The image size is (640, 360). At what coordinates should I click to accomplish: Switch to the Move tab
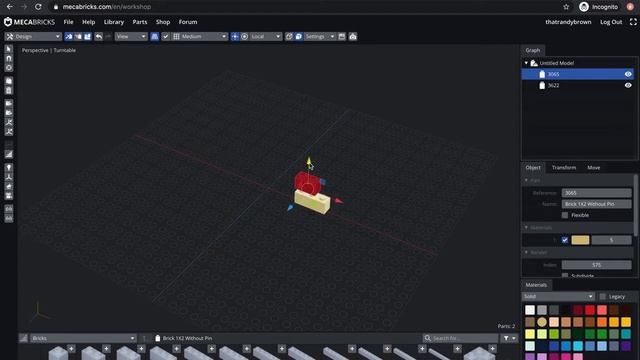[593, 168]
